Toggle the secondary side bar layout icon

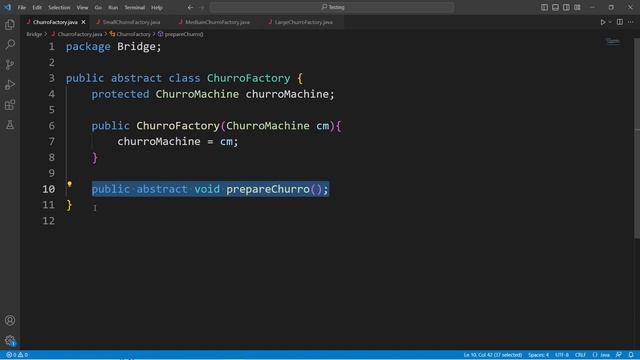tap(566, 7)
